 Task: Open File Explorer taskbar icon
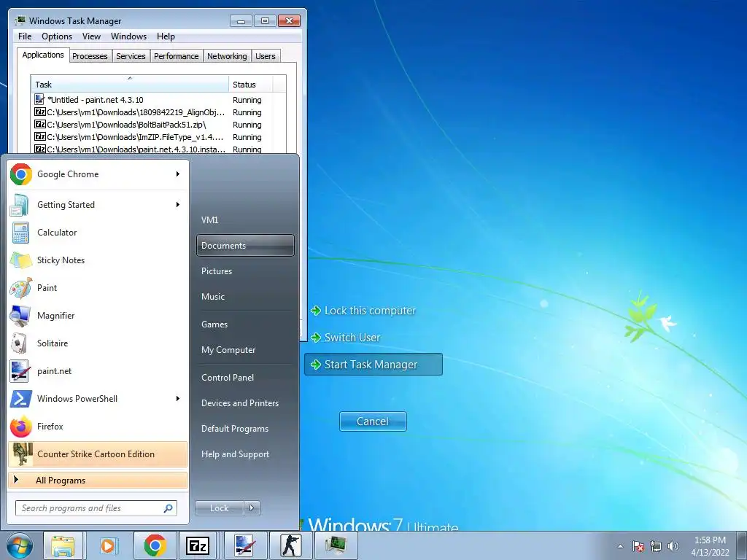point(63,545)
